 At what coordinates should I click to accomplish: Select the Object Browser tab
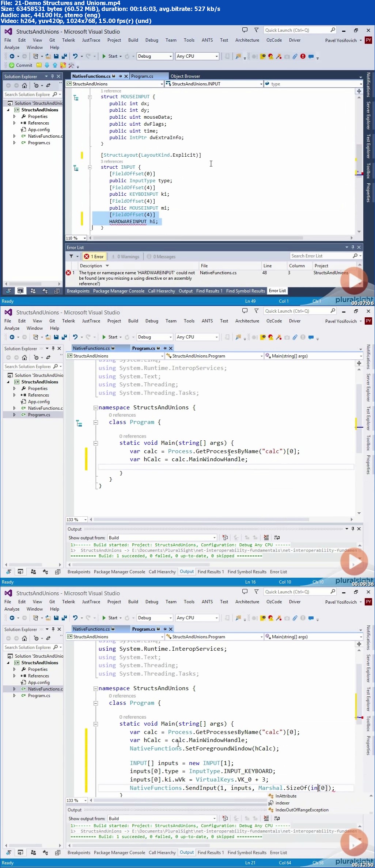pos(185,76)
